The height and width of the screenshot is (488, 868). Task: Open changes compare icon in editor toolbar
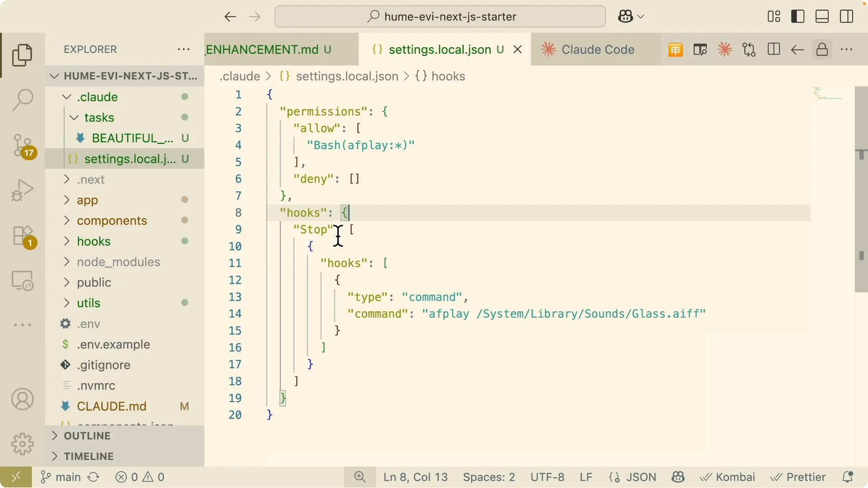coord(749,50)
